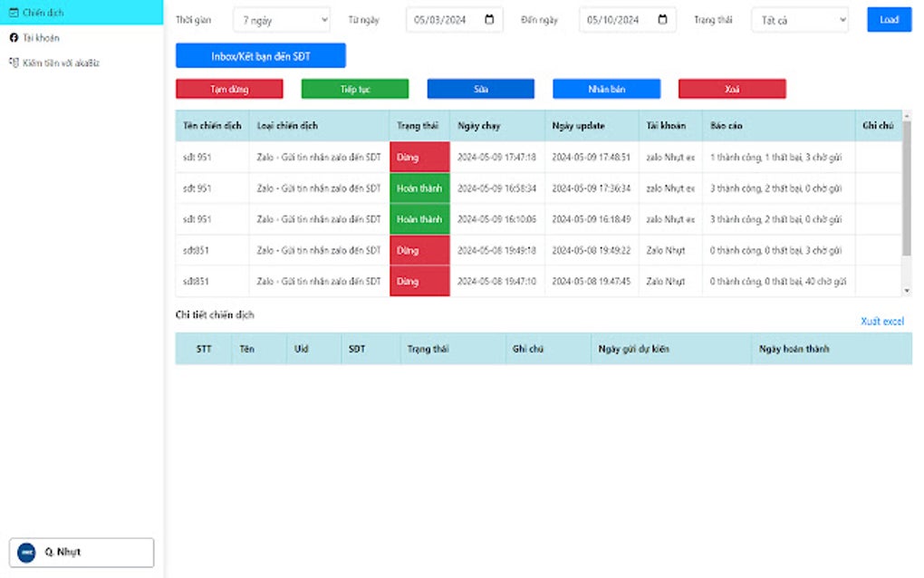This screenshot has width=924, height=578.
Task: Select the row run at 2024-05-09 17:47:18
Action: pos(539,158)
